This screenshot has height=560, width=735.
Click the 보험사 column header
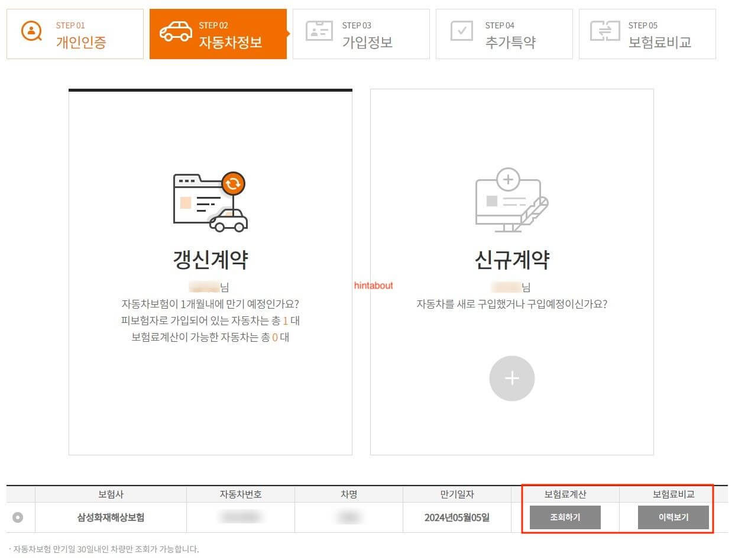(111, 494)
